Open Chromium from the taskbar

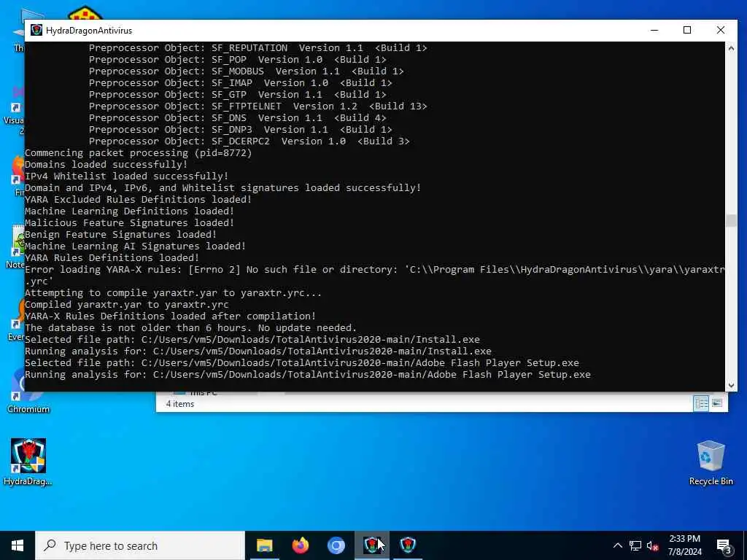pos(336,545)
